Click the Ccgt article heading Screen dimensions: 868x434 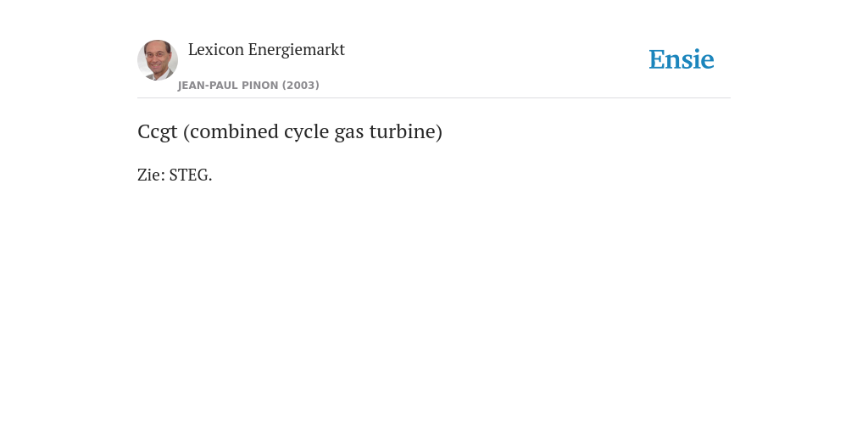click(x=290, y=131)
